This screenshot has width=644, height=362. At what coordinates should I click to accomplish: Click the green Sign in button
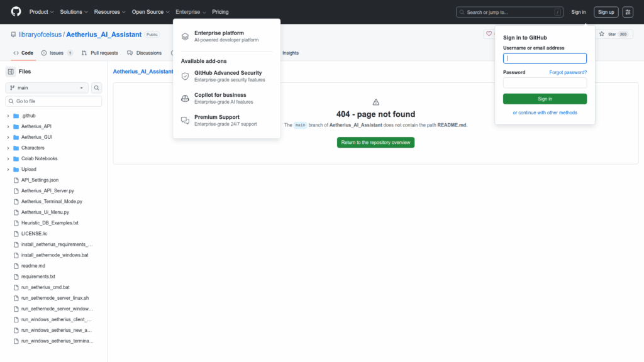tap(545, 99)
